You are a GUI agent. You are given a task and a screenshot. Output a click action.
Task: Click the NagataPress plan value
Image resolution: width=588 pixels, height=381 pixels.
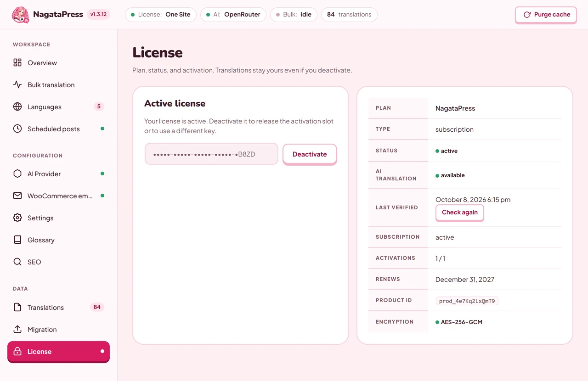point(455,108)
